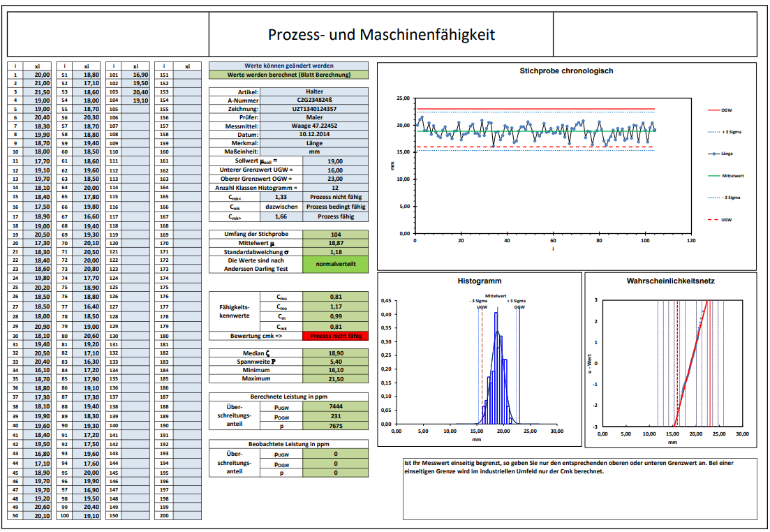Select the dazwischen Cmk condition cell
The image size is (770, 532).
[x=282, y=206]
